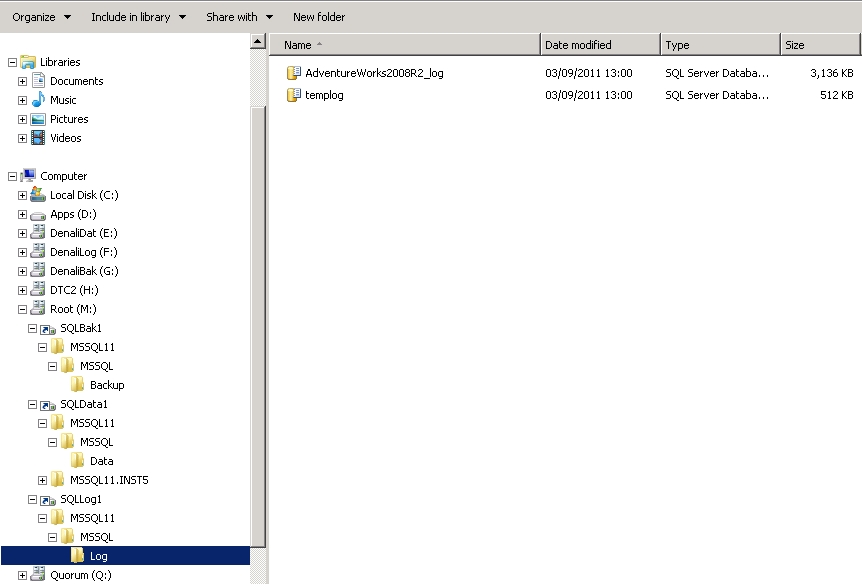Click the DenaliDat (E:) drive icon
862x584 pixels.
click(38, 233)
